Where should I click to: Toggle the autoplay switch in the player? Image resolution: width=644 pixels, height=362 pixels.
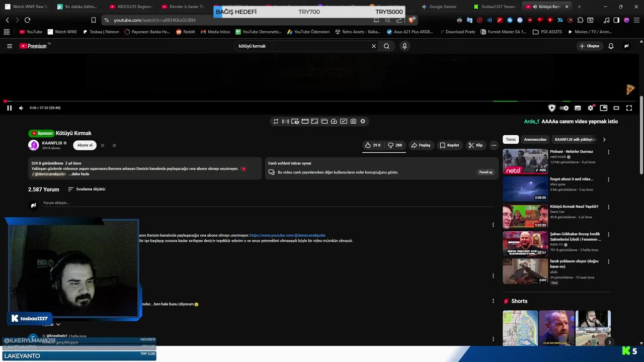[565, 108]
